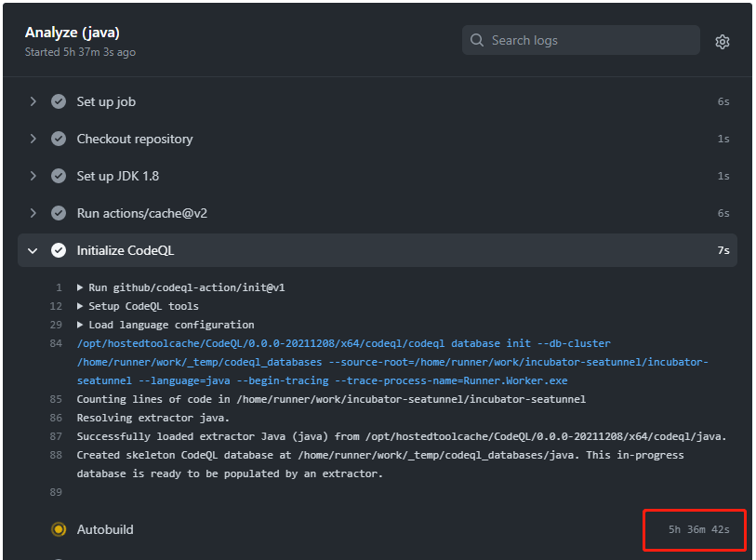
Task: Click log line number 87
Action: pyautogui.click(x=56, y=436)
